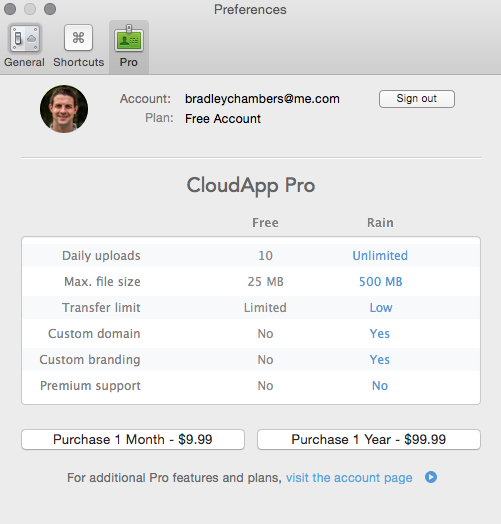Click the Free Account plan text
This screenshot has height=524, width=501.
(x=223, y=119)
